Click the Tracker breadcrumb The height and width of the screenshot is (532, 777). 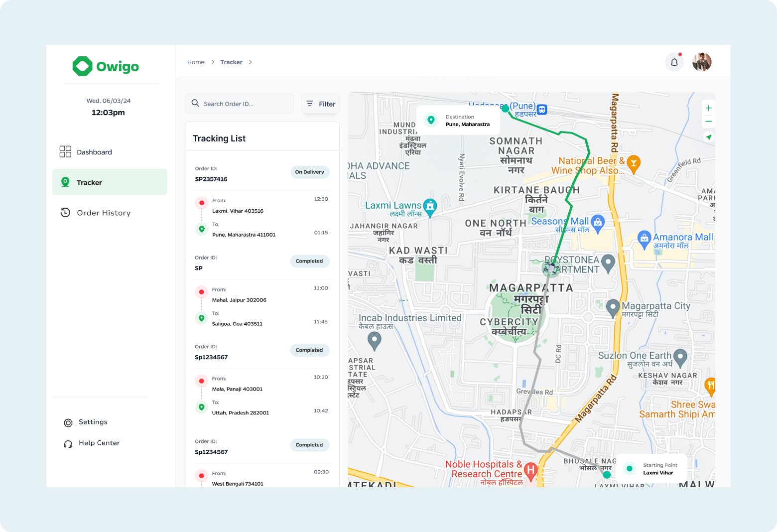click(232, 62)
